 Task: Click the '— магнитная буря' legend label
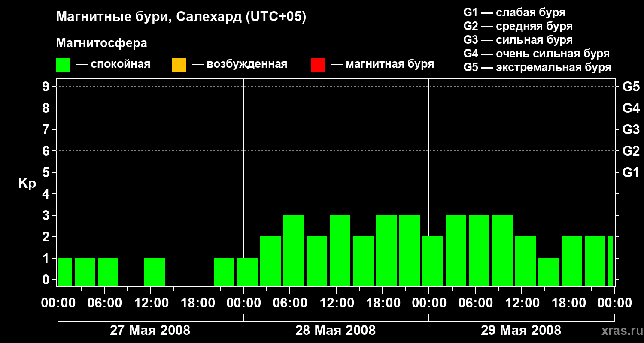383,64
